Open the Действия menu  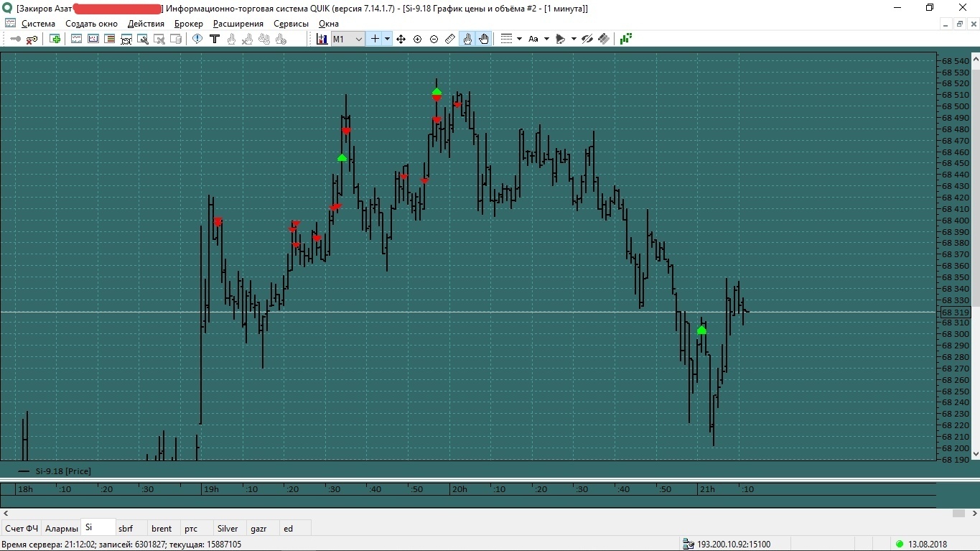(146, 24)
